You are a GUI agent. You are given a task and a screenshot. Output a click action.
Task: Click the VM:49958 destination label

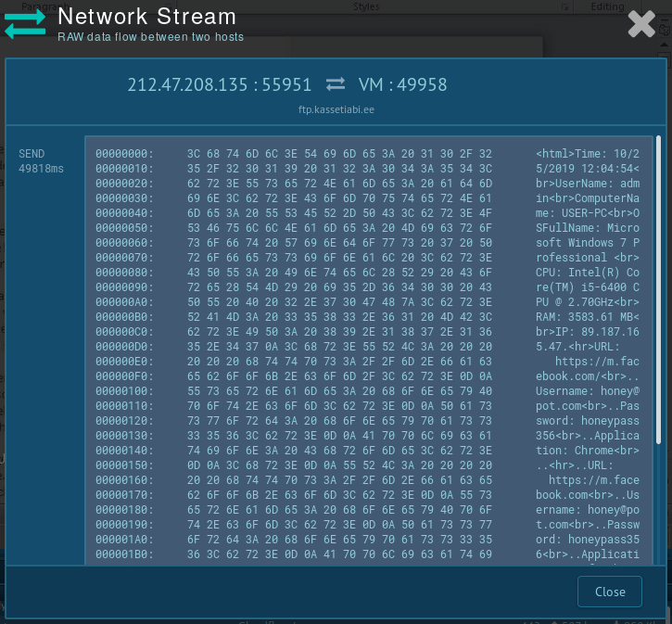point(402,85)
